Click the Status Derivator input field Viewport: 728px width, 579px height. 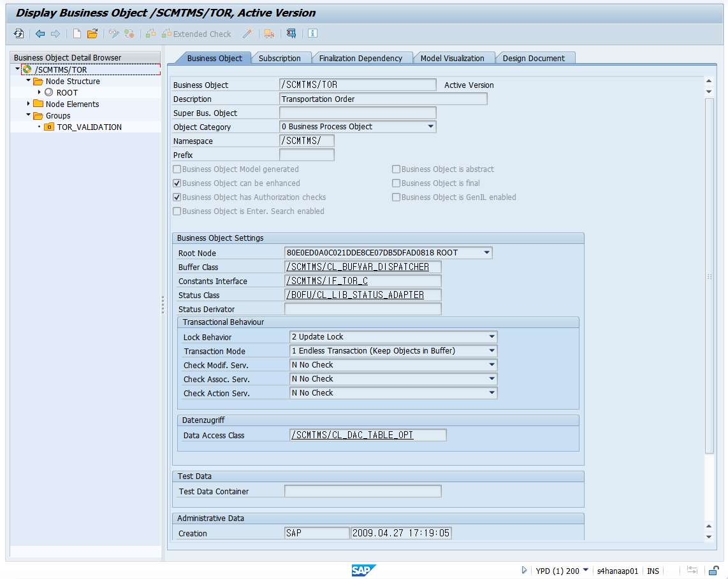pos(363,309)
